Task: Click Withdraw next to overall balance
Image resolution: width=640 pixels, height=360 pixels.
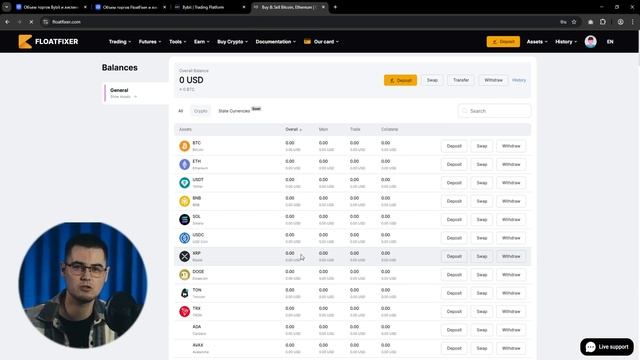Action: click(493, 80)
